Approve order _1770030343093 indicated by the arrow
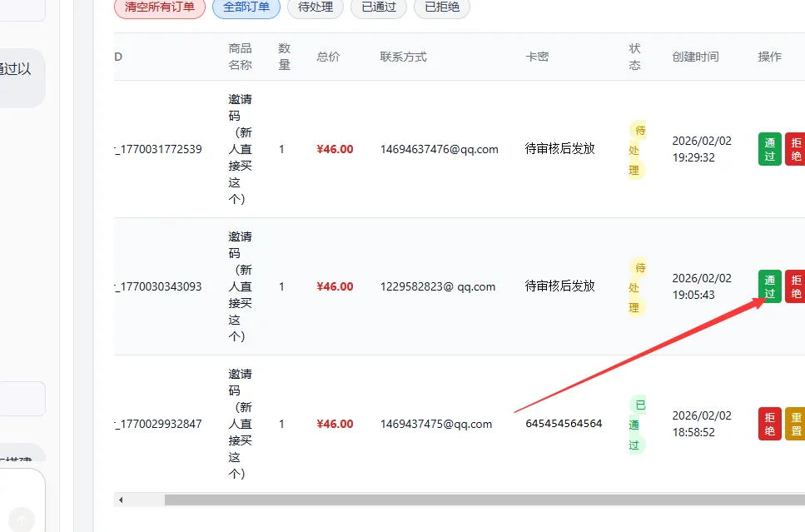805x532 pixels. tap(769, 286)
